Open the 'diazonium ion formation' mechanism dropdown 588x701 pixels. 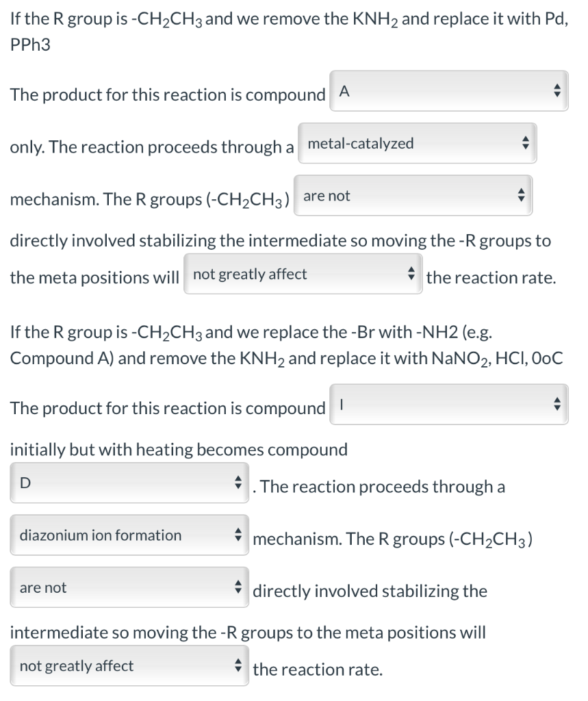(123, 534)
